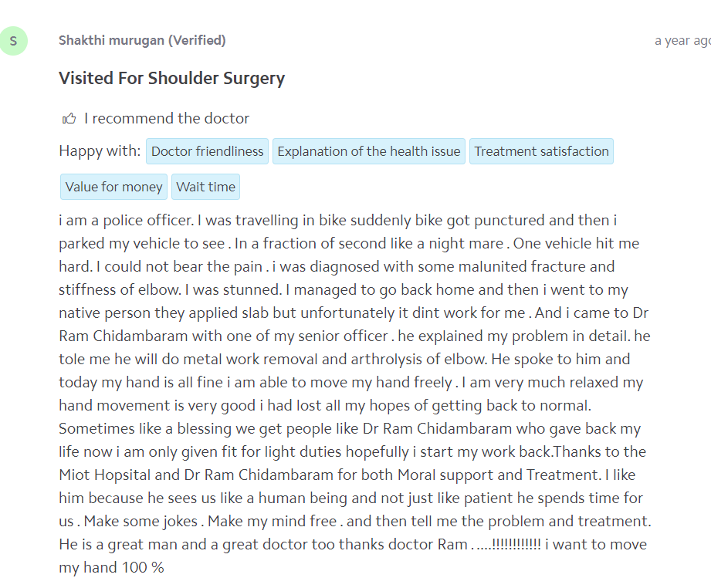Click 'i am a police officer' opening sentence
Viewport: 711px width, 588px height.
click(125, 221)
